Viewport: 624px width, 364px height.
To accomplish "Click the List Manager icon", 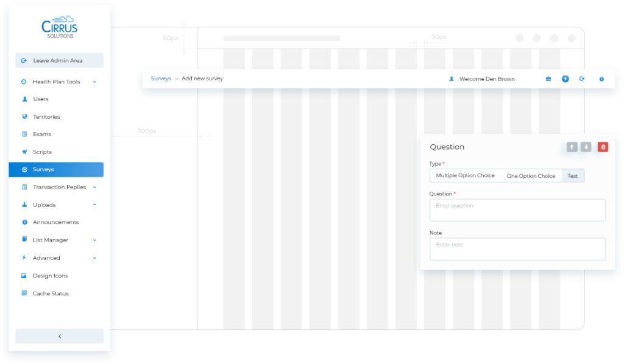I will pos(24,239).
